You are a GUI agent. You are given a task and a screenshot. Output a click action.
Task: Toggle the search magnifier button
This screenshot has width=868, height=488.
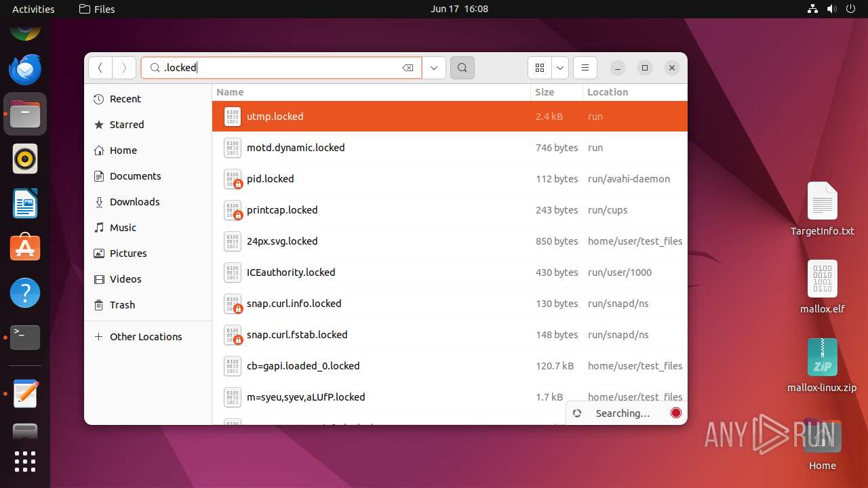coord(462,68)
